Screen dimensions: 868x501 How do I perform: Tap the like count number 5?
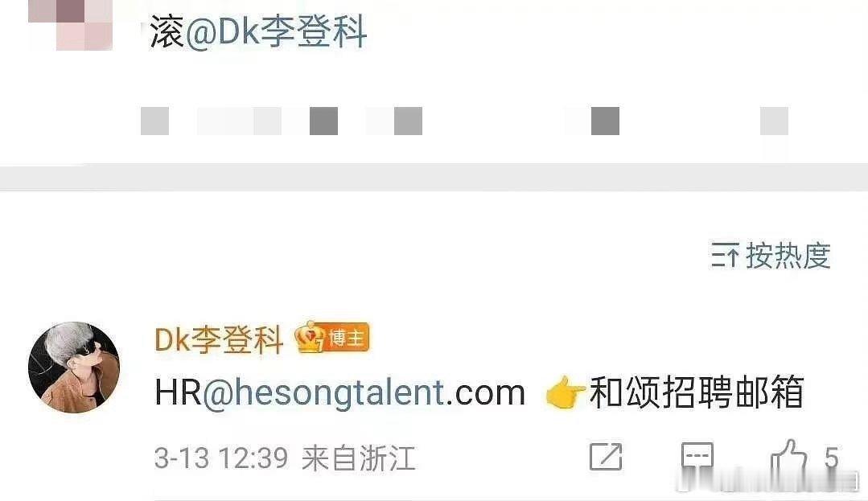(x=831, y=458)
